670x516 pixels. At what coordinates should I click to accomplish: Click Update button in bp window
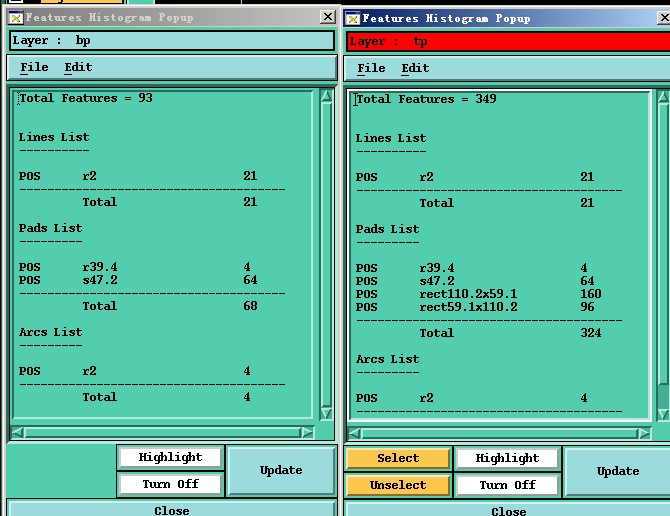[281, 470]
